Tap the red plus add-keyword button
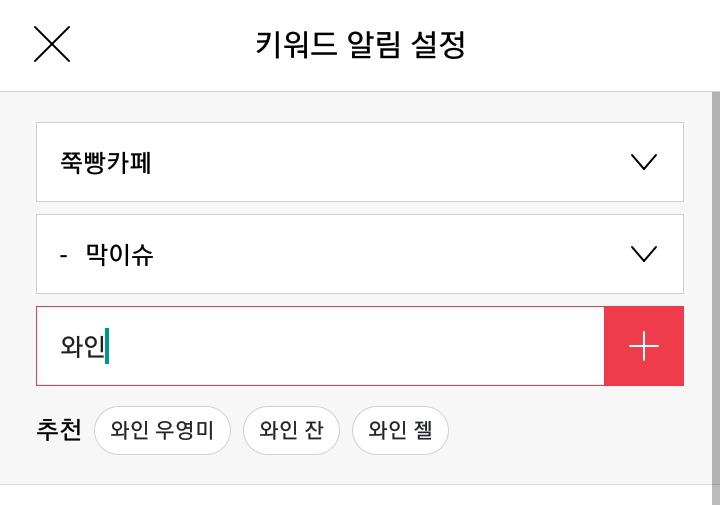 [x=644, y=346]
